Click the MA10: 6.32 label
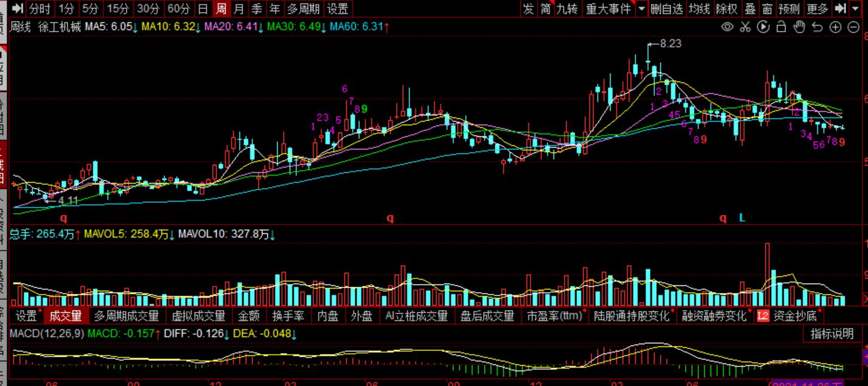 169,27
